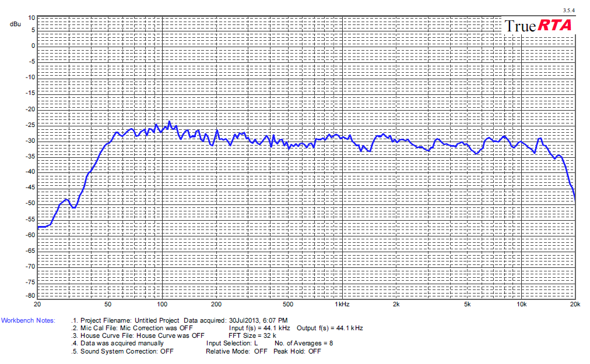Click 'Data acquired: 30Jul2013, 6:07 PM' text
The height and width of the screenshot is (364, 590).
pyautogui.click(x=236, y=320)
